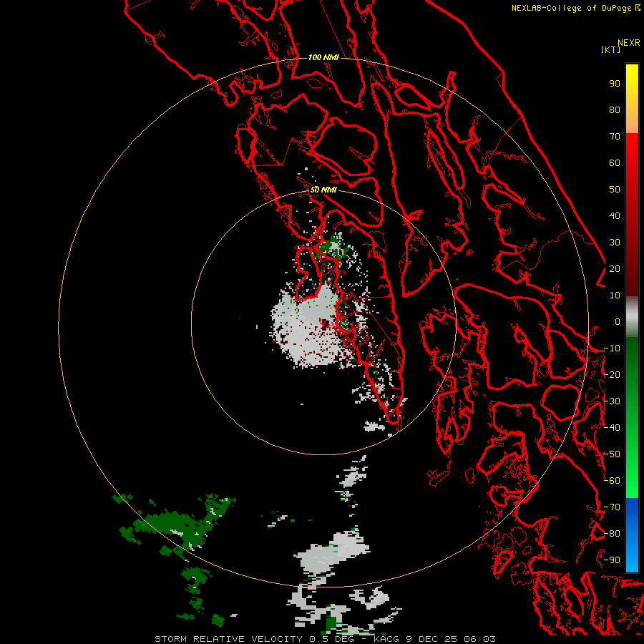644x644 pixels.
Task: Click the 100 NMI range ring label
Action: [323, 57]
